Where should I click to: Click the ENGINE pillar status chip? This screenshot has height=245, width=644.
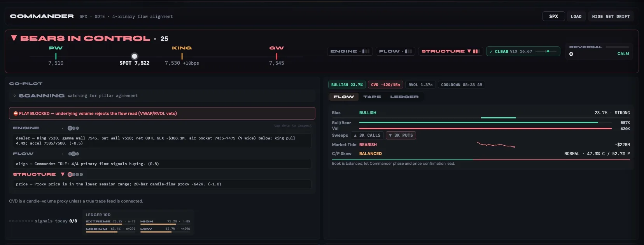click(x=350, y=51)
